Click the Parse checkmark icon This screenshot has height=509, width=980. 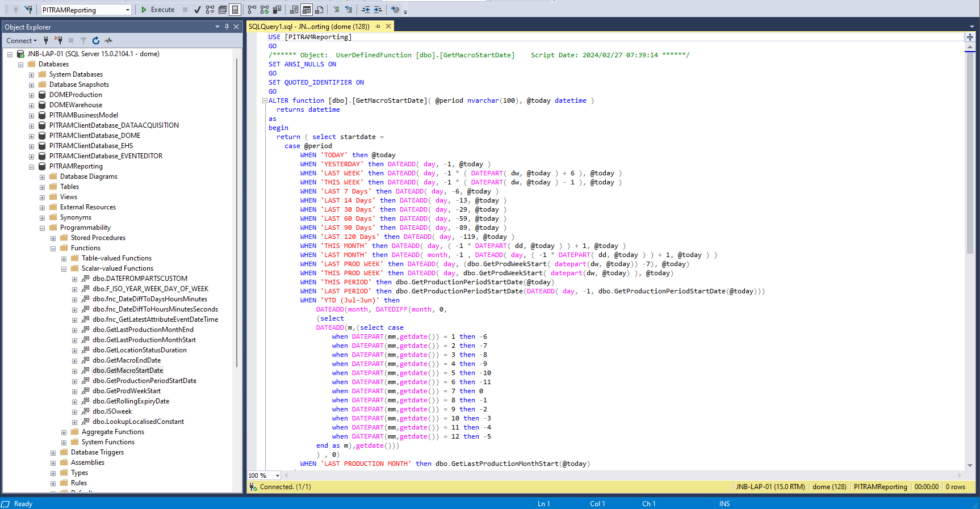(197, 10)
